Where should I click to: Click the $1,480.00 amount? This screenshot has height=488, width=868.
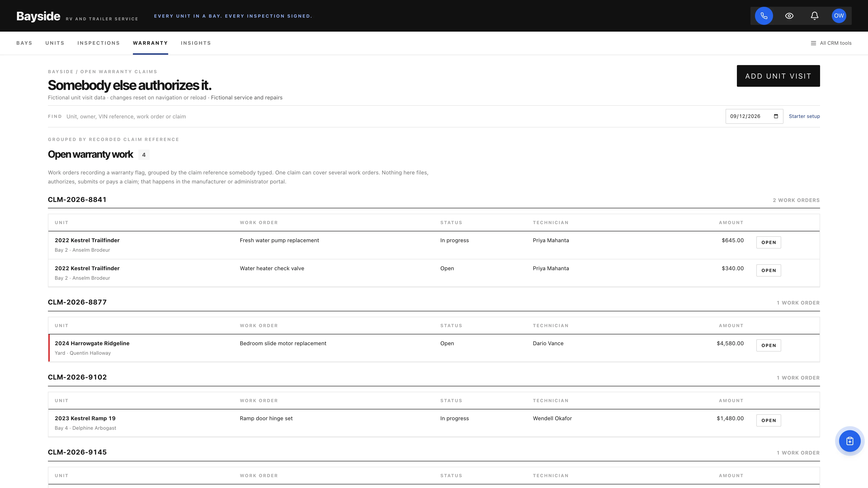730,418
